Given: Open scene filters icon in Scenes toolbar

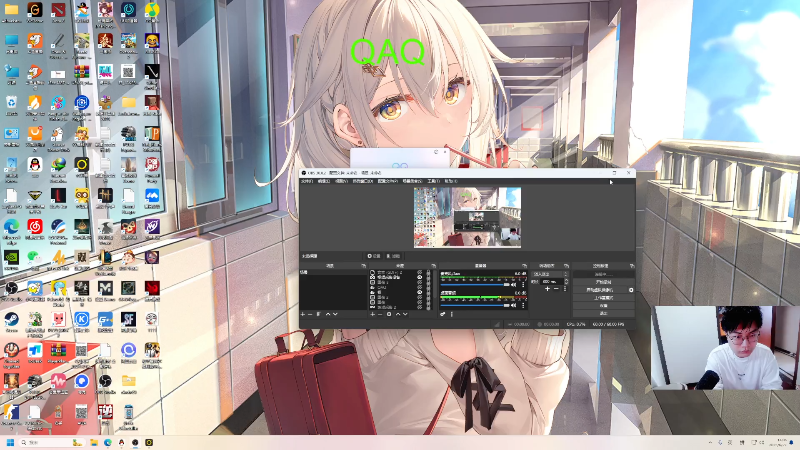Looking at the screenshot, I should [318, 314].
